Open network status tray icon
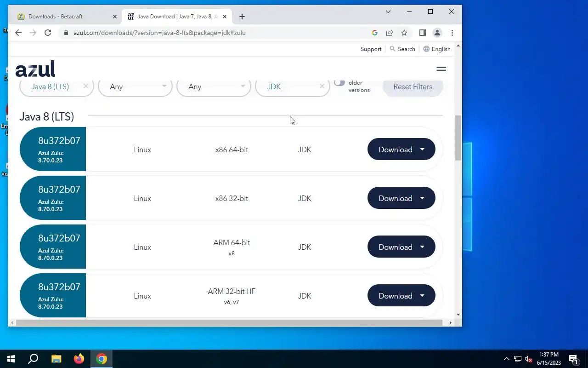This screenshot has height=368, width=588. pyautogui.click(x=518, y=359)
